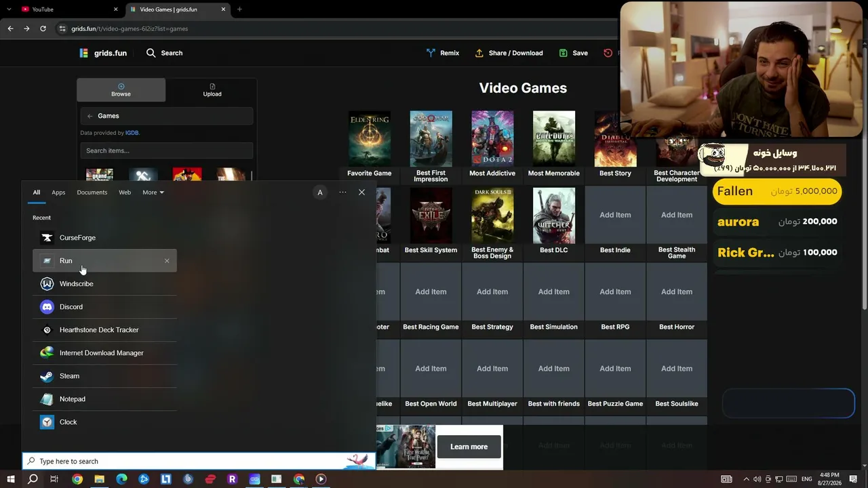The height and width of the screenshot is (488, 868).
Task: Select the Call of Duty Most Memorable cover
Action: pos(554,139)
